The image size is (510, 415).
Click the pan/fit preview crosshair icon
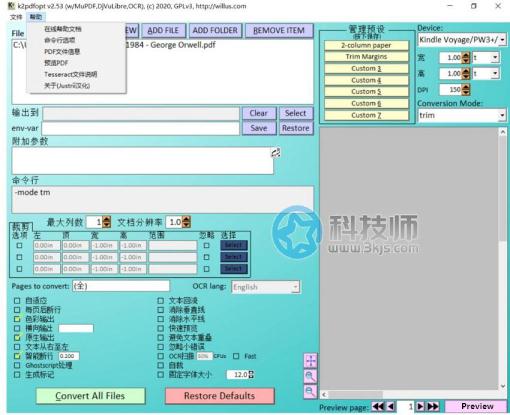[x=310, y=361]
